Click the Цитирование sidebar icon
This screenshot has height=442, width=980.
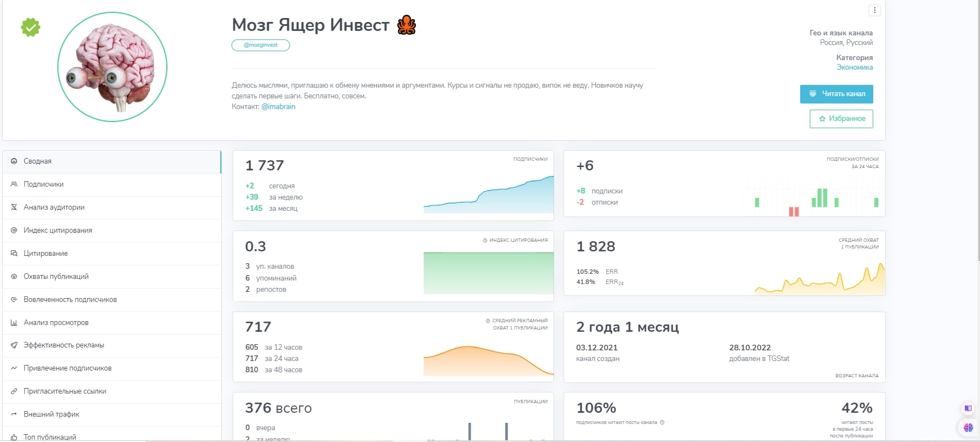tap(14, 254)
